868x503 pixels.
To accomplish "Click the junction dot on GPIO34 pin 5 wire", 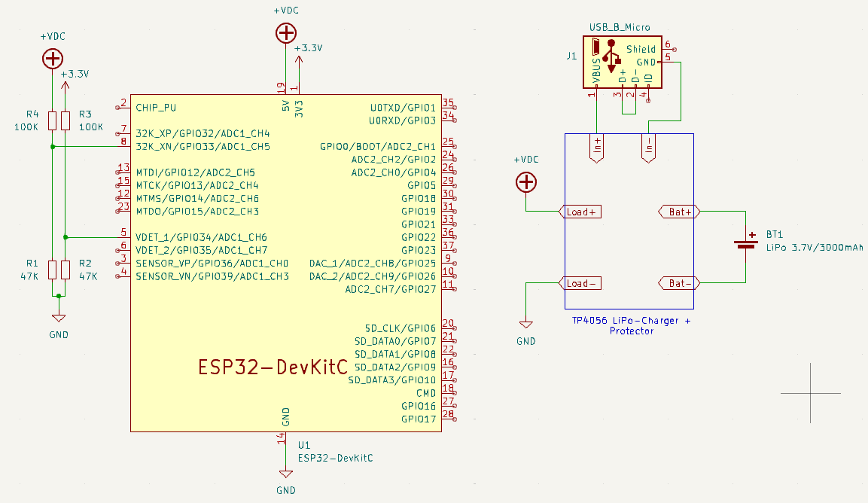I will pyautogui.click(x=65, y=237).
